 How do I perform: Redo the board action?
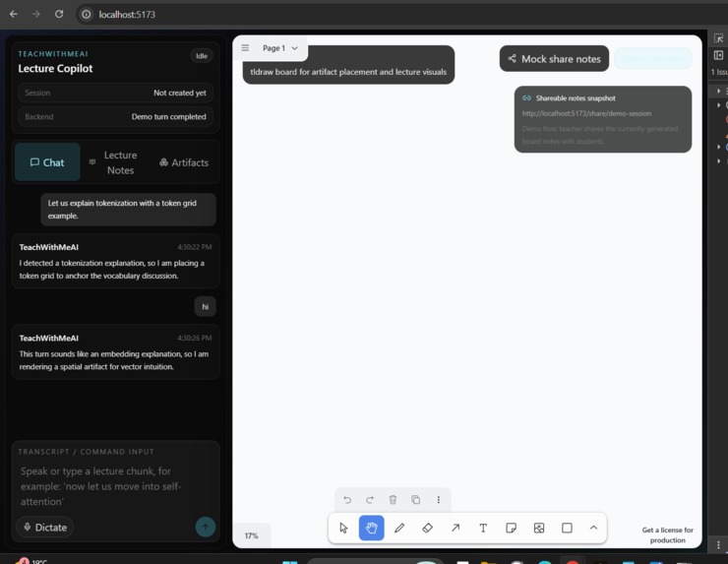click(370, 500)
